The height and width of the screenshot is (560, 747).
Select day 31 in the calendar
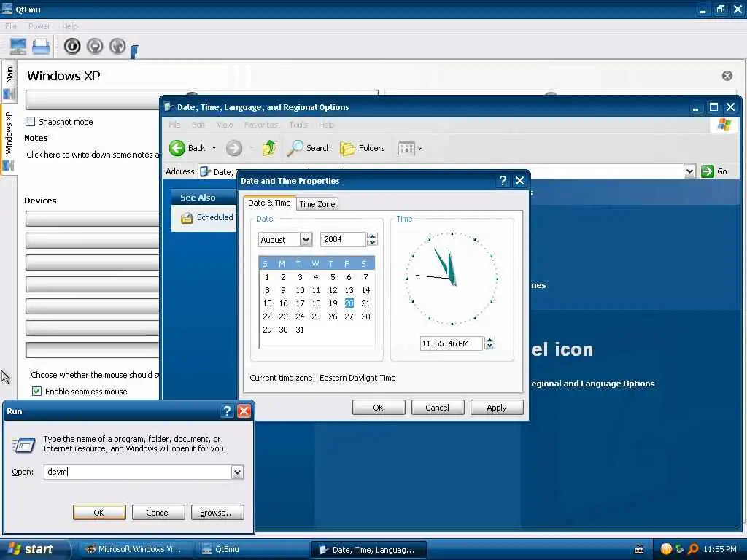(300, 330)
